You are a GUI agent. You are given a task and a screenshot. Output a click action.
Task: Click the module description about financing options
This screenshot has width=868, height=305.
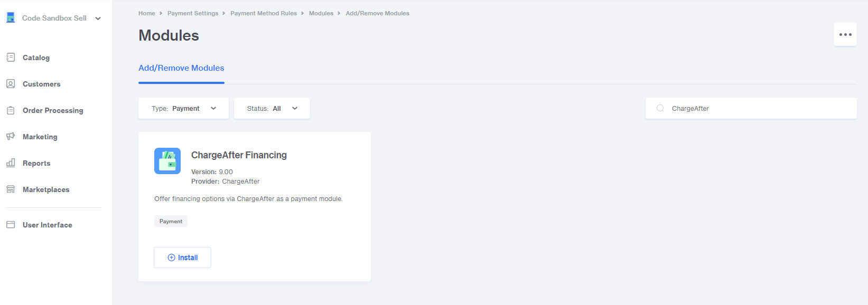tap(248, 199)
